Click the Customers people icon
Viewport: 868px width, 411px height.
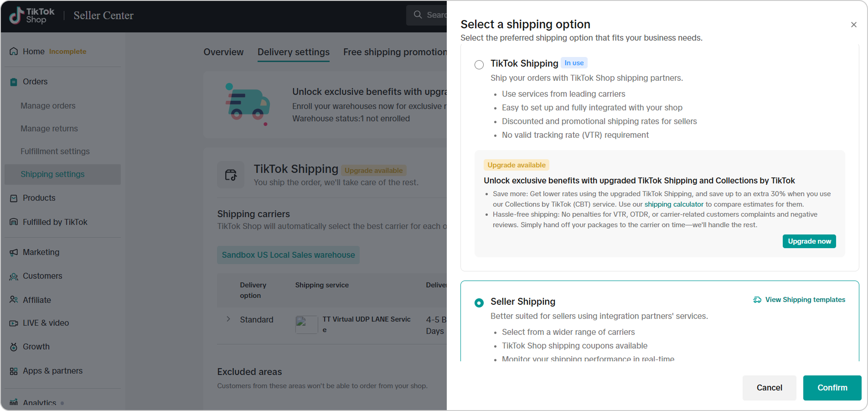[14, 276]
